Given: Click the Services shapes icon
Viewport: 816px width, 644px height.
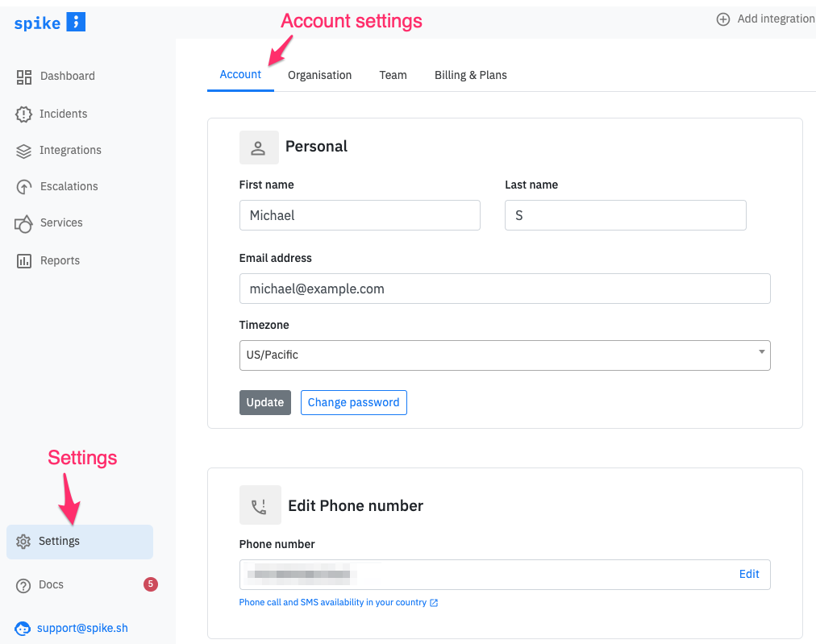Looking at the screenshot, I should point(24,223).
